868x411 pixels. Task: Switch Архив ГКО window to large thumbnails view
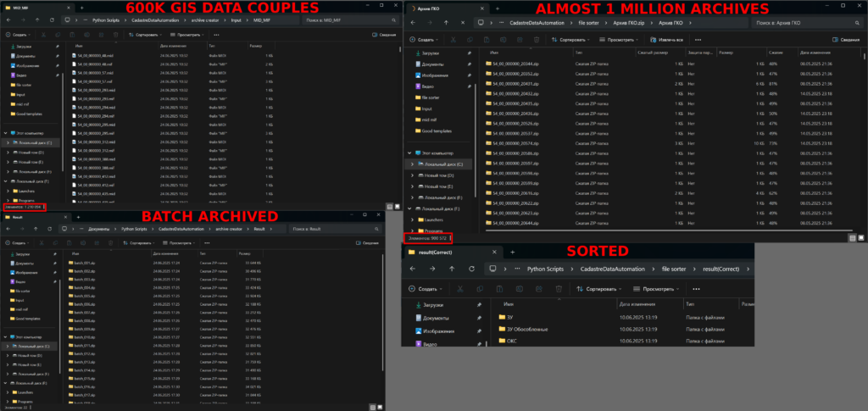click(861, 238)
